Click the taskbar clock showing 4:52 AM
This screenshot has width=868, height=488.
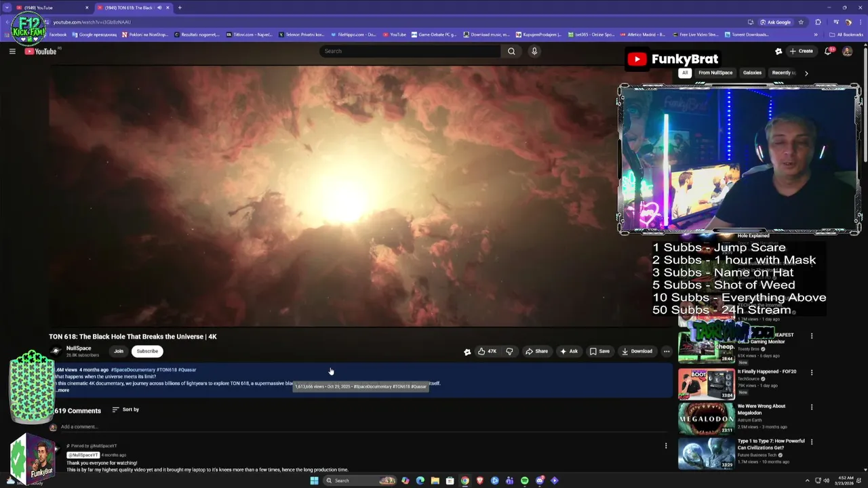tap(845, 481)
